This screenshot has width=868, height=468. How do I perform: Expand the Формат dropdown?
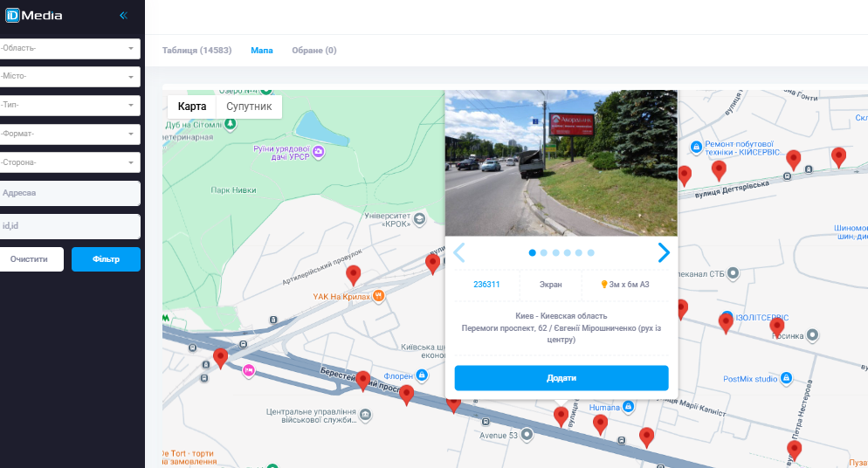69,134
